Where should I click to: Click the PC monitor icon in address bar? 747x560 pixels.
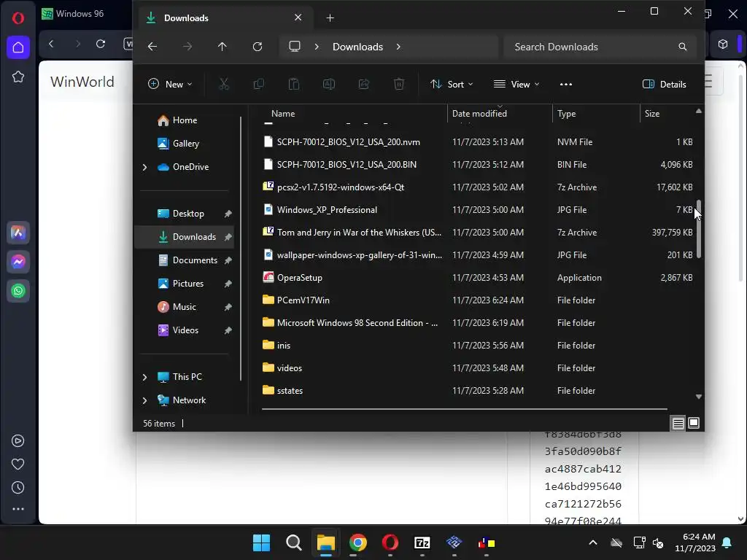tap(295, 47)
